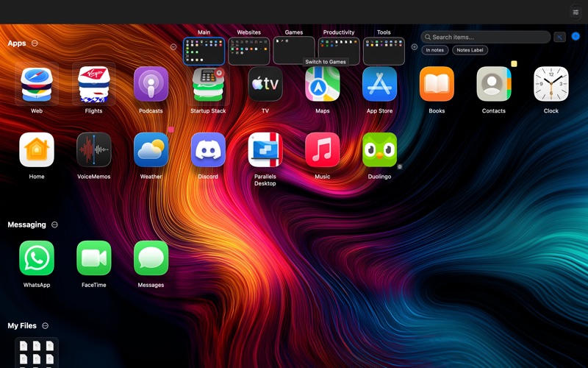Open WhatsApp in Messaging section
Image resolution: width=588 pixels, height=368 pixels.
coord(36,258)
